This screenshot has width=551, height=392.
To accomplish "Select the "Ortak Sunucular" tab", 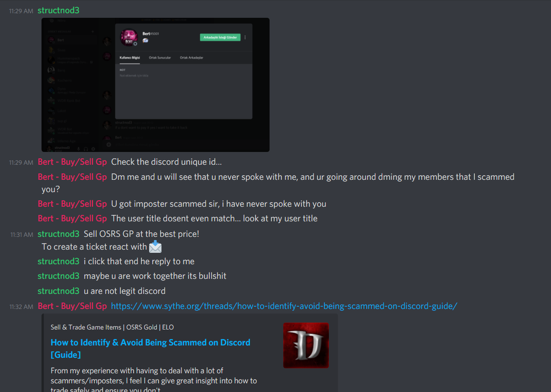I will (x=160, y=58).
